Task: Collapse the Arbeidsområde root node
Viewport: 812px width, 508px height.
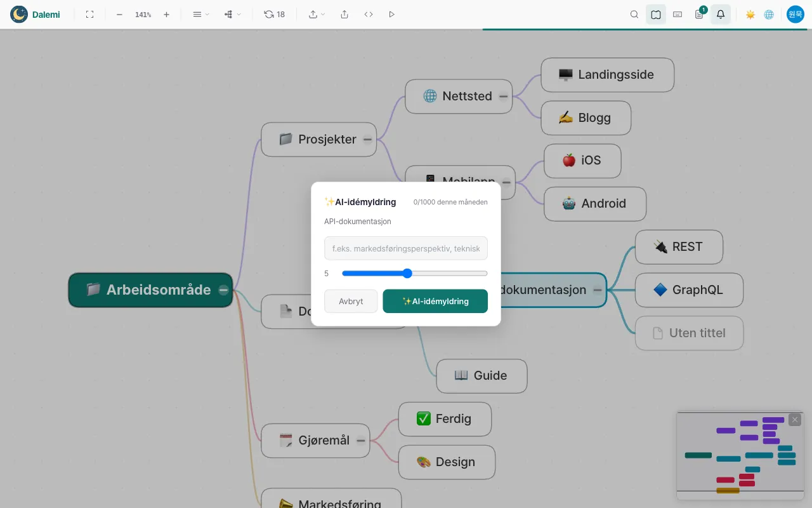Action: tap(223, 290)
